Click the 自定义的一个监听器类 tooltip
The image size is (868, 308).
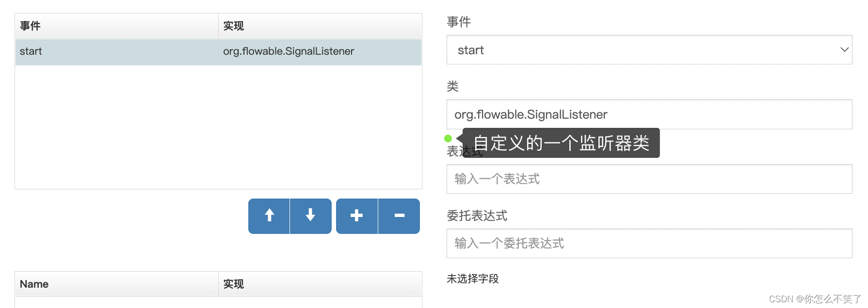click(561, 143)
